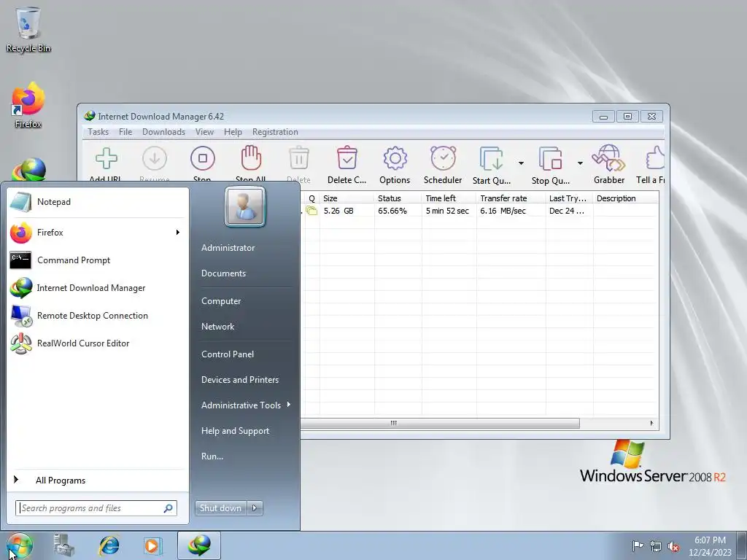Click the horizontal scrollbar thumb in IDM
The width and height of the screenshot is (747, 560).
click(440, 424)
